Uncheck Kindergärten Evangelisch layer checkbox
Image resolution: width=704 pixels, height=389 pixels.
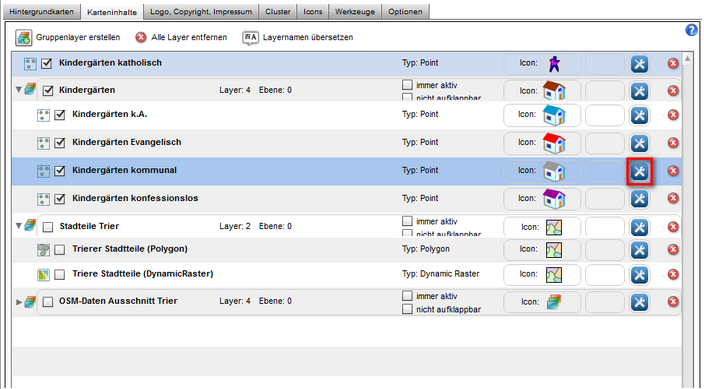pos(60,143)
